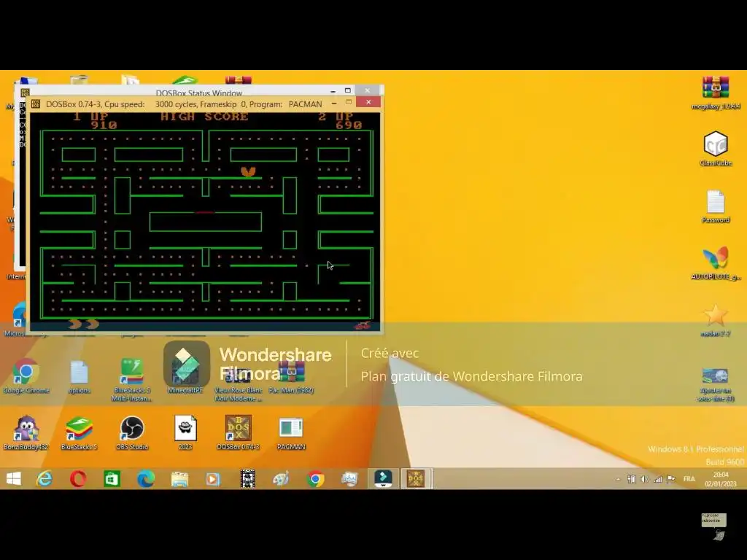Open the mcgalaxy_1944 archive on the desktop

[x=716, y=93]
